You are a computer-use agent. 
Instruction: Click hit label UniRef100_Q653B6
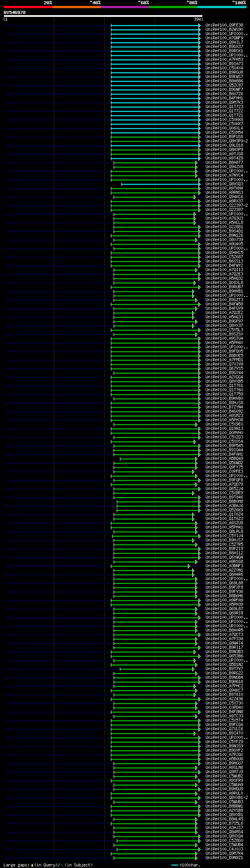(x=224, y=656)
